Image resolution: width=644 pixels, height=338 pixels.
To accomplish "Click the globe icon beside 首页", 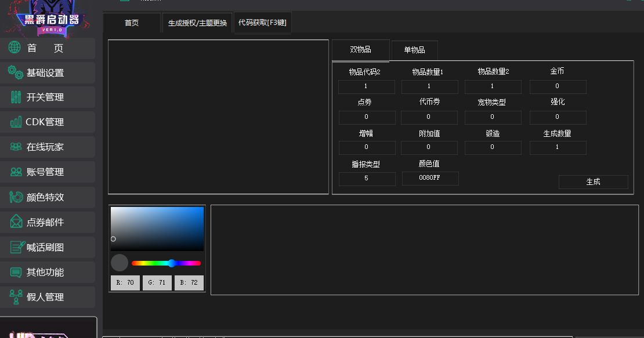I will tap(15, 48).
